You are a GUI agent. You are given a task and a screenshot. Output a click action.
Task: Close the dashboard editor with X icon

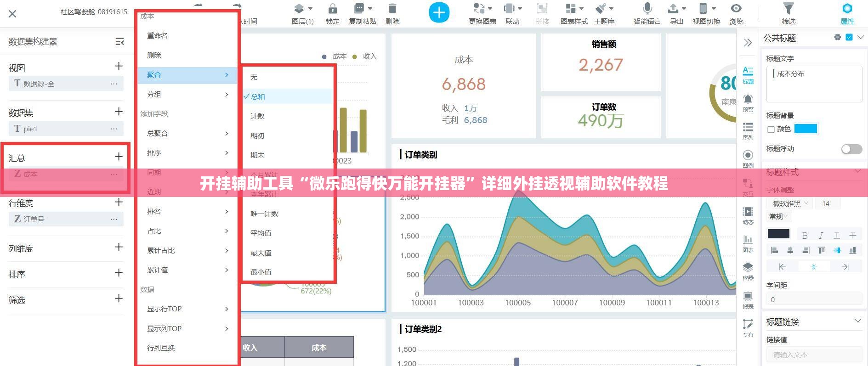pos(12,14)
